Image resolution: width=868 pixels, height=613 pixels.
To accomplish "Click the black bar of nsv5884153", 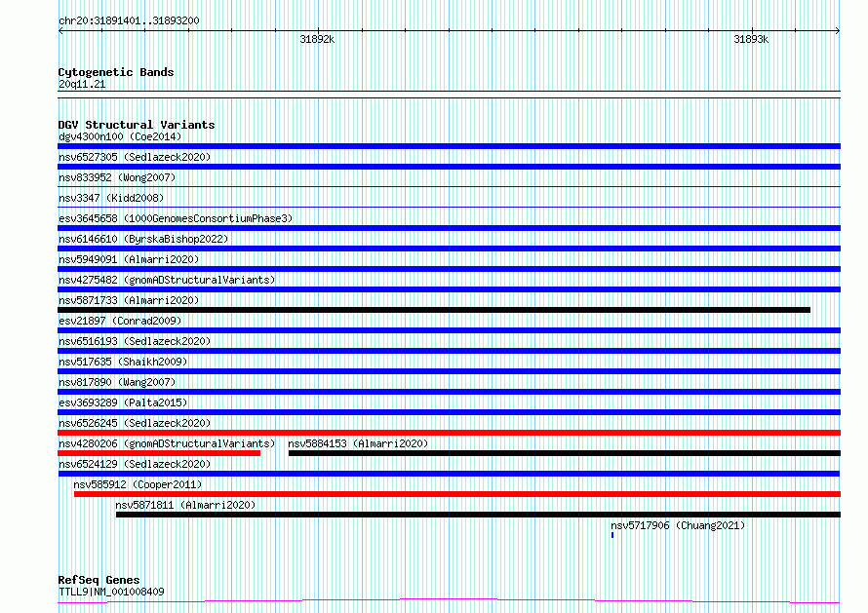I will 565,453.
